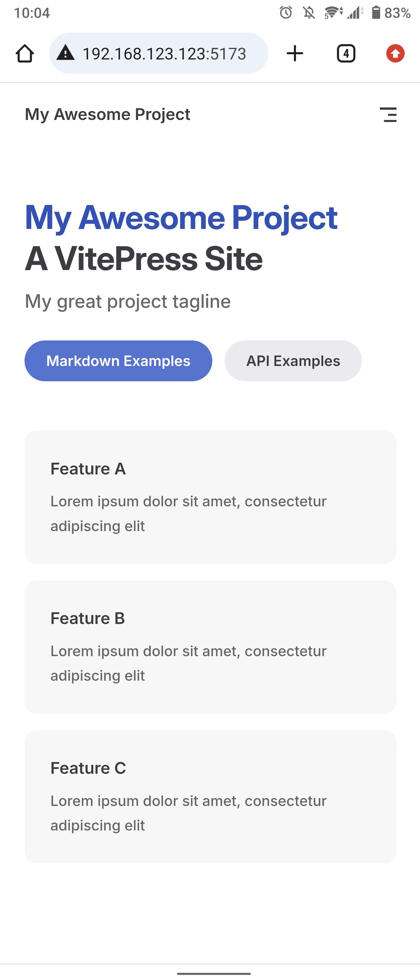Open a new tab with plus icon
This screenshot has width=420, height=980.
coord(295,53)
